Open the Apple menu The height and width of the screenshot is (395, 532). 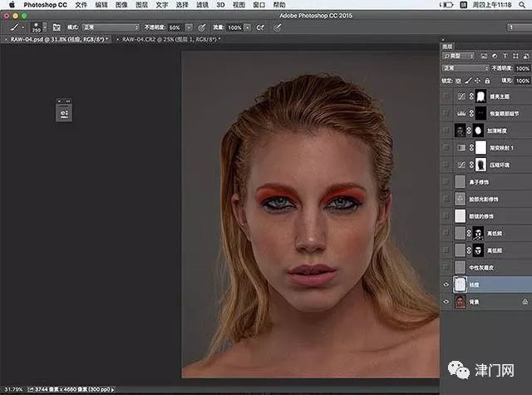click(x=12, y=5)
